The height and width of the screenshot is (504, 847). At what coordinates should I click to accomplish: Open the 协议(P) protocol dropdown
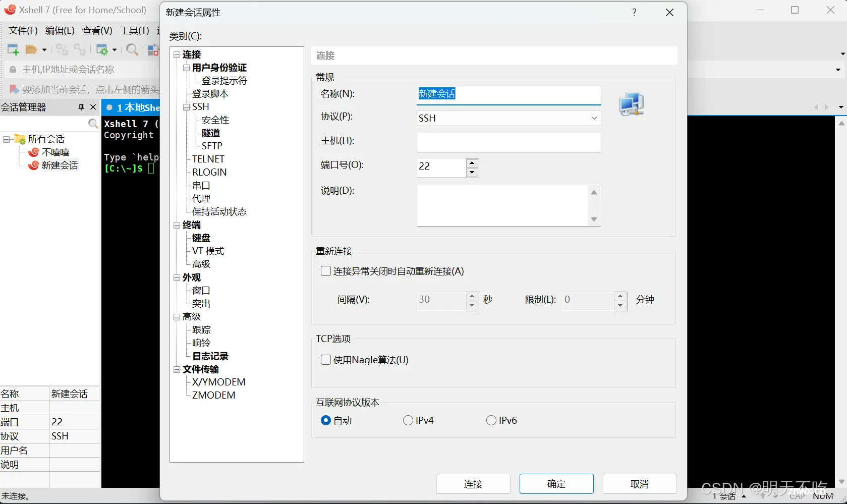(509, 118)
